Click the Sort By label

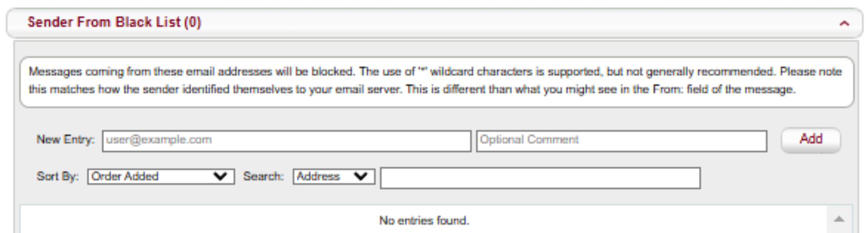57,176
